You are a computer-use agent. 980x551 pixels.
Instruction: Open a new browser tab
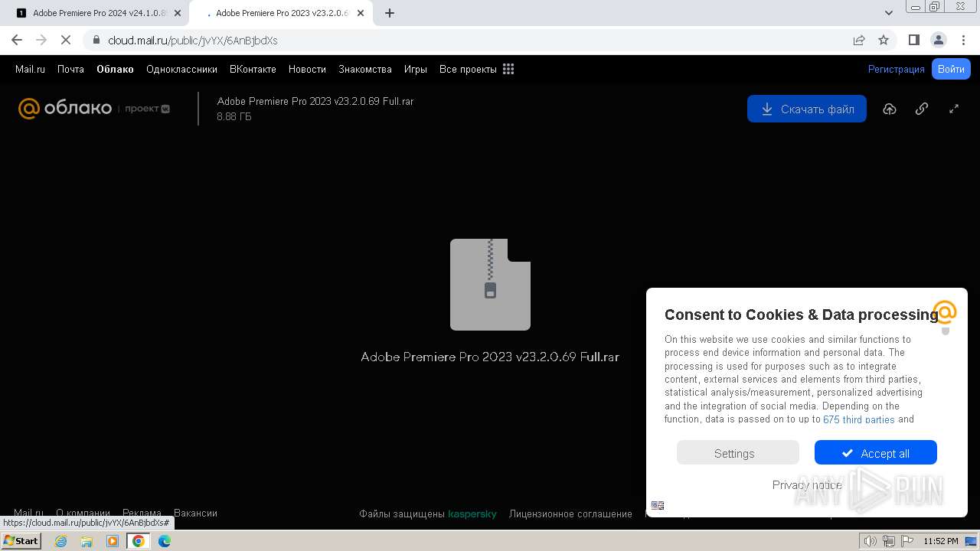tap(390, 13)
